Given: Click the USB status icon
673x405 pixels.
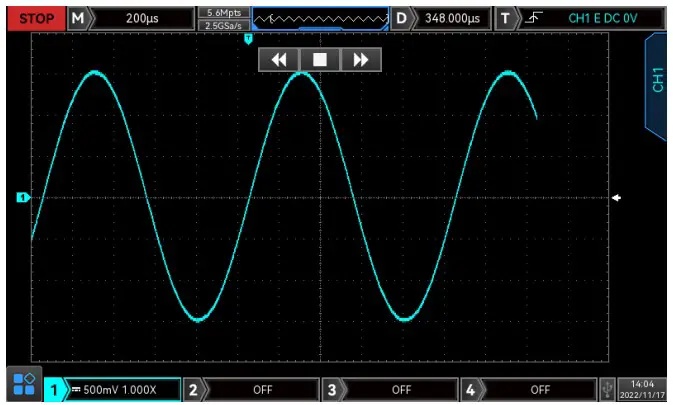Looking at the screenshot, I should (x=607, y=390).
